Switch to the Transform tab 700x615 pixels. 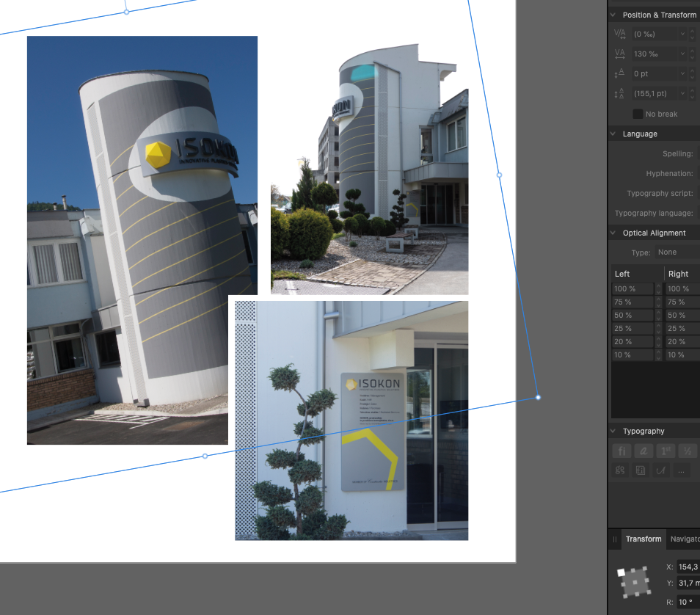coord(644,539)
